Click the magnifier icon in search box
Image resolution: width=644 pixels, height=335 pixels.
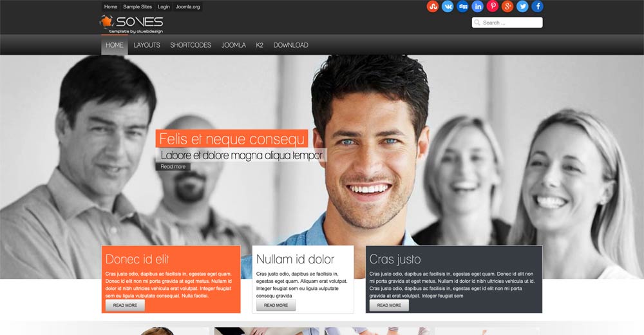tap(477, 23)
